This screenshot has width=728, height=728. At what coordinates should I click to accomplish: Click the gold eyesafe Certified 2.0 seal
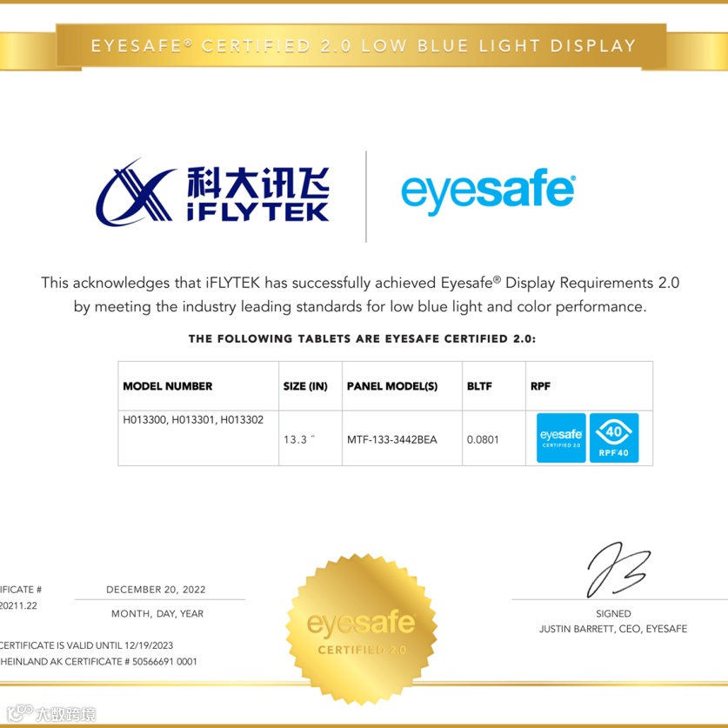tap(361, 629)
